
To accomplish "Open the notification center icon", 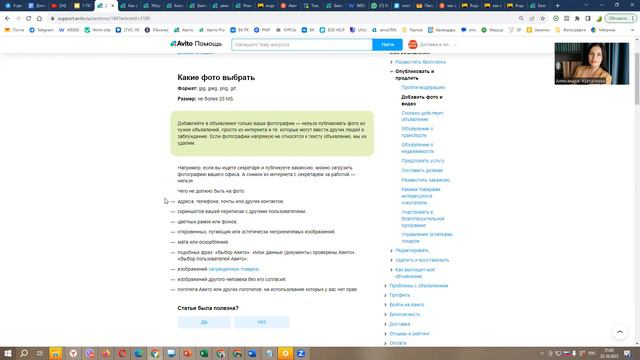I will 627,353.
